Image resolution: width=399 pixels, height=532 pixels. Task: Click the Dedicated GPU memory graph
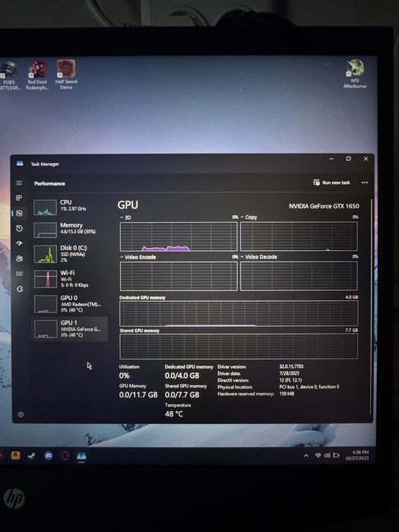click(x=239, y=313)
